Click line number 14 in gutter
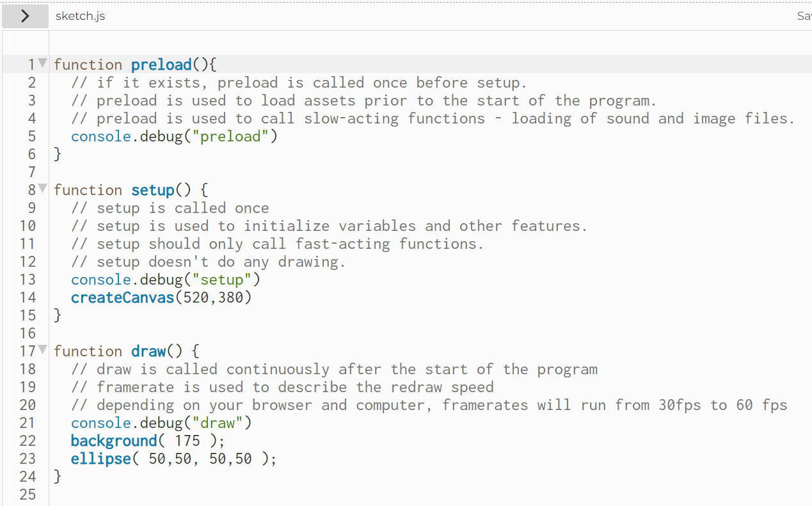The image size is (812, 506). (28, 297)
